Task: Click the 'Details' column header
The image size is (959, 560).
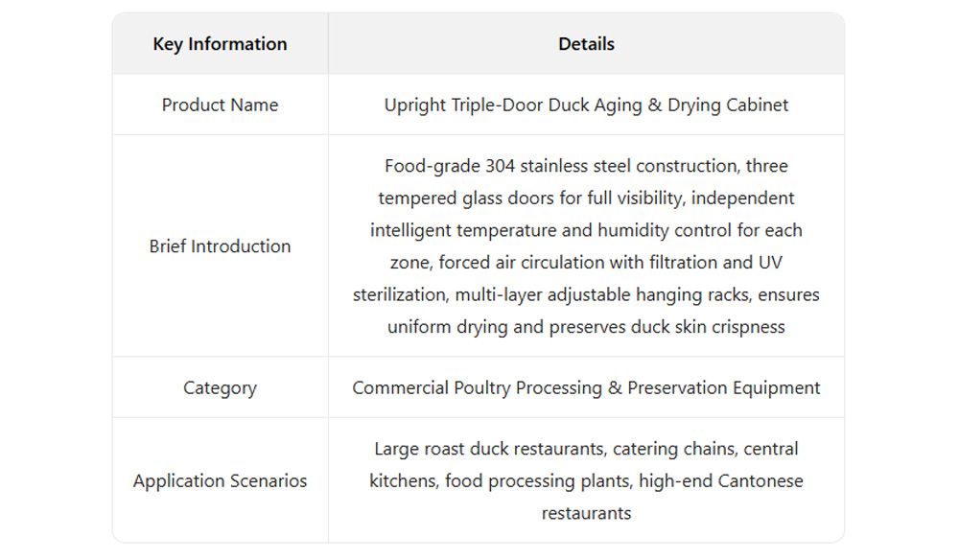Action: click(x=586, y=44)
